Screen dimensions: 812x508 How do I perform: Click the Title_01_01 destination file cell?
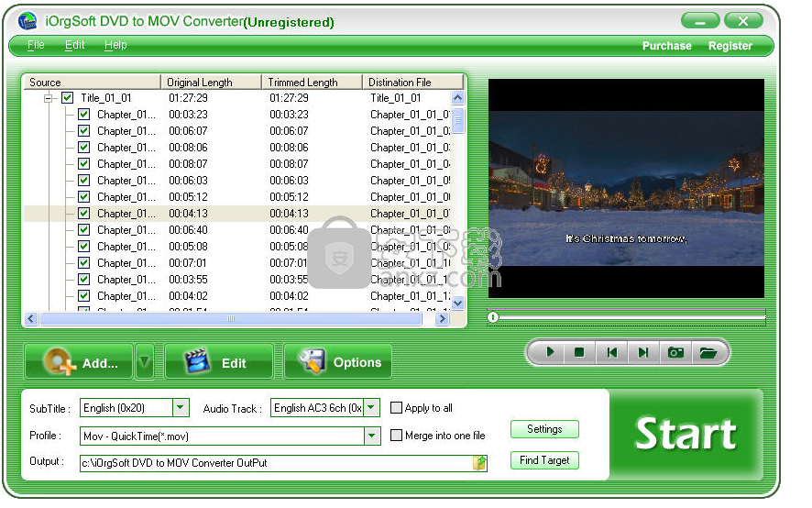point(396,97)
